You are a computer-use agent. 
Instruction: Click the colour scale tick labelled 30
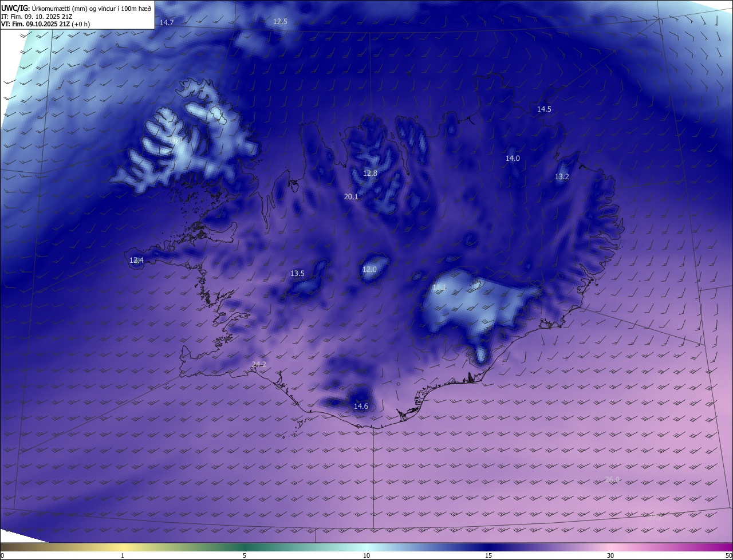click(x=610, y=555)
